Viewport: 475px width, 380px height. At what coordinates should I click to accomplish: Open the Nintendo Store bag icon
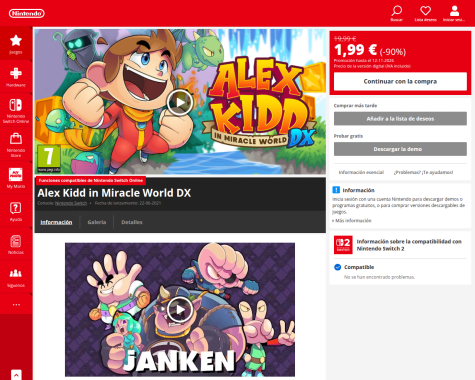pyautogui.click(x=16, y=139)
